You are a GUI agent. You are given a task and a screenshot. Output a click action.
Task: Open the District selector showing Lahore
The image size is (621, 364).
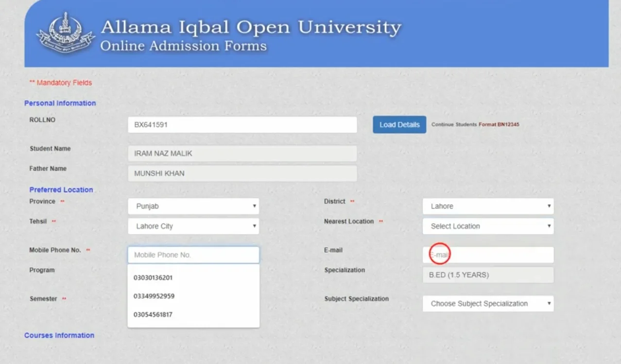click(488, 206)
